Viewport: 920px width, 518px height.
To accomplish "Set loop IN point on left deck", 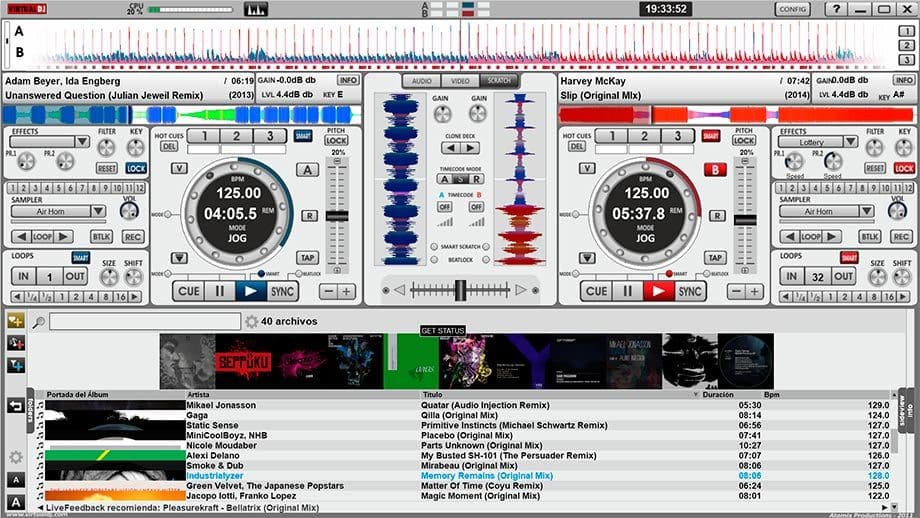I will (x=23, y=276).
